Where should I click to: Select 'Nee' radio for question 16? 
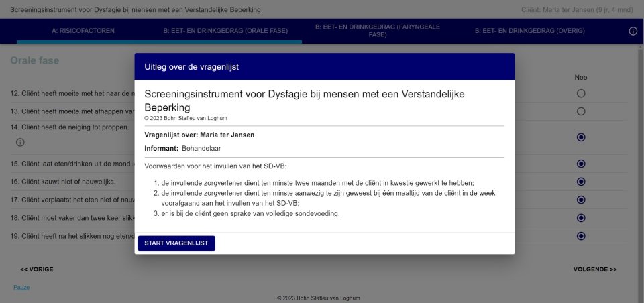tap(581, 182)
